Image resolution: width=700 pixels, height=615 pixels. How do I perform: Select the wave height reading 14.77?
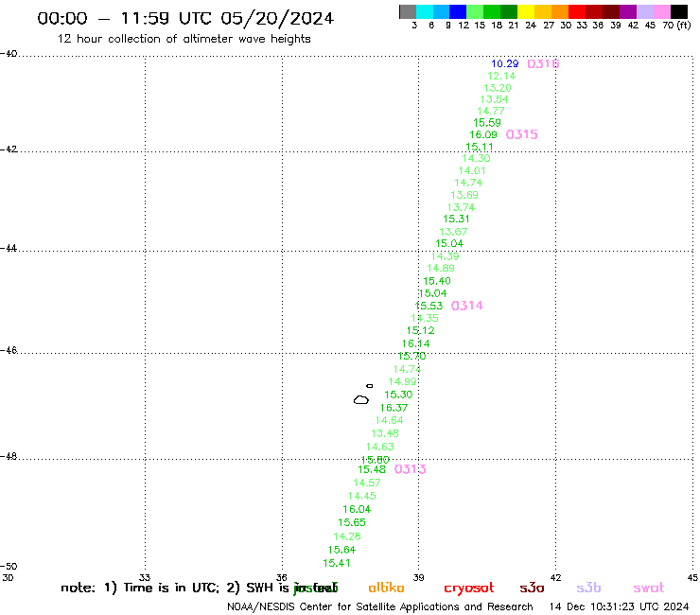491,111
